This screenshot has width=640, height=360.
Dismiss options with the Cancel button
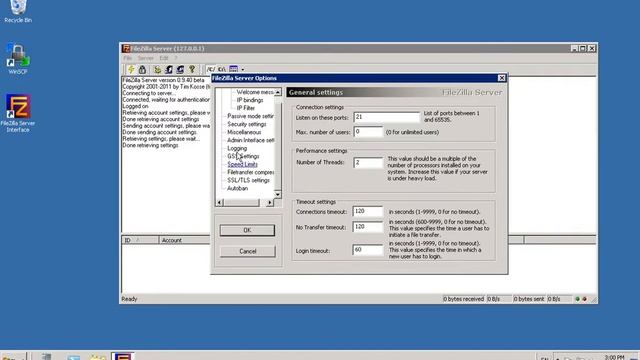pyautogui.click(x=247, y=251)
